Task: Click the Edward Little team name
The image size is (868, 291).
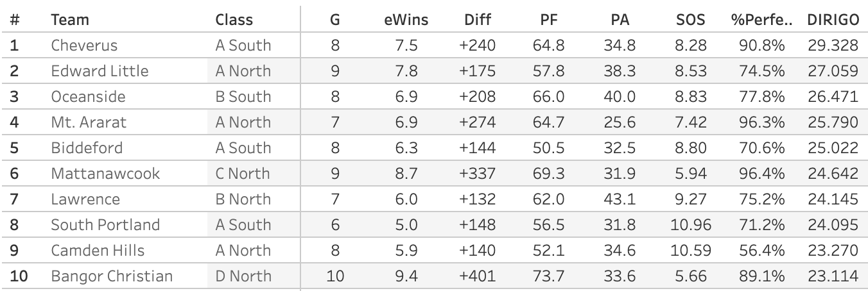Action: tap(100, 71)
